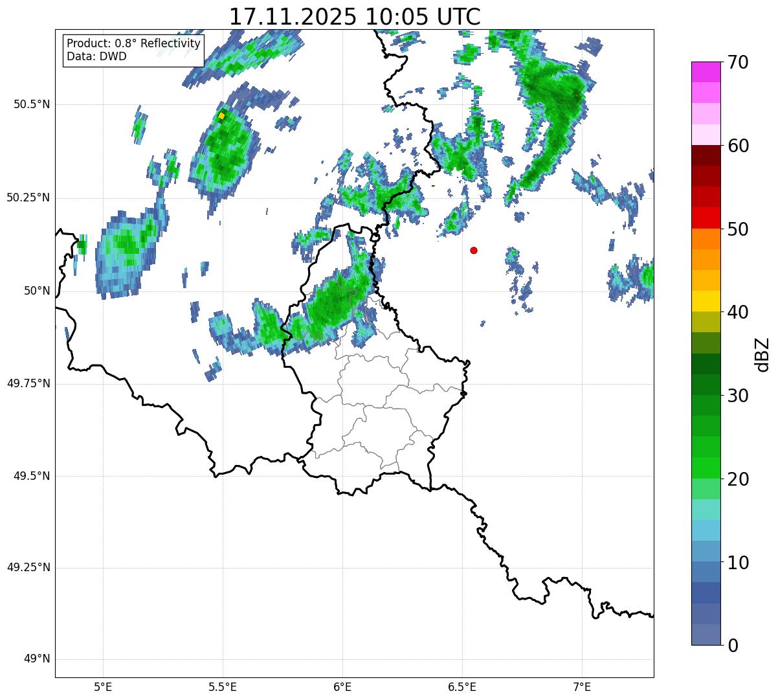Screen dimensions: 778x700
Task: Click the latitude label "49.25°N"
Action: [28, 568]
